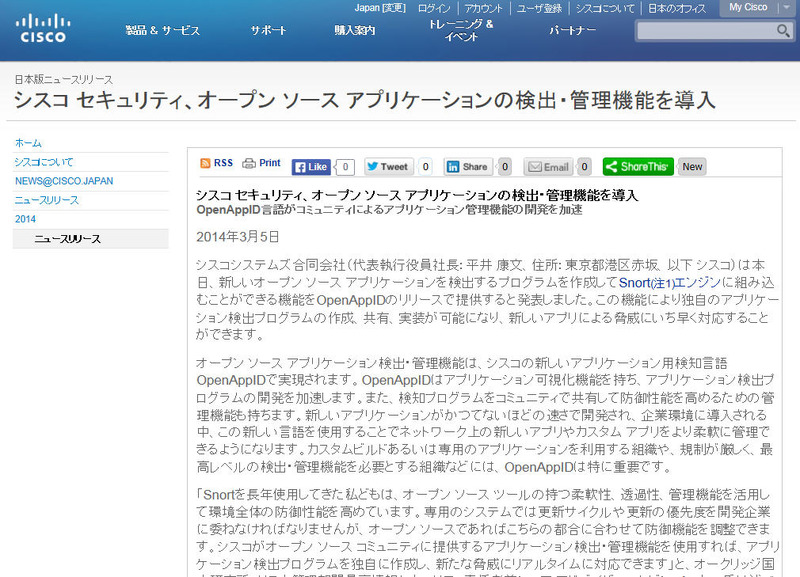Screen dimensions: 800x577
Task: Share the article on LinkedIn
Action: tap(468, 167)
